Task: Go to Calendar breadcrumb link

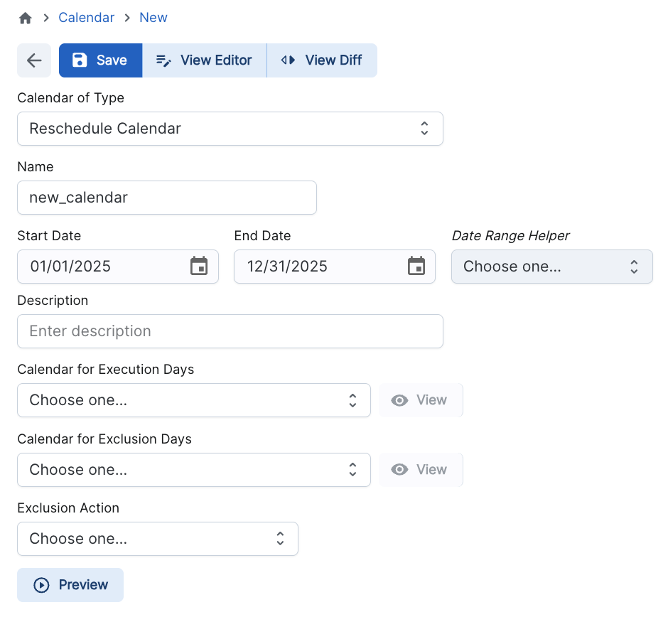Action: [x=86, y=18]
